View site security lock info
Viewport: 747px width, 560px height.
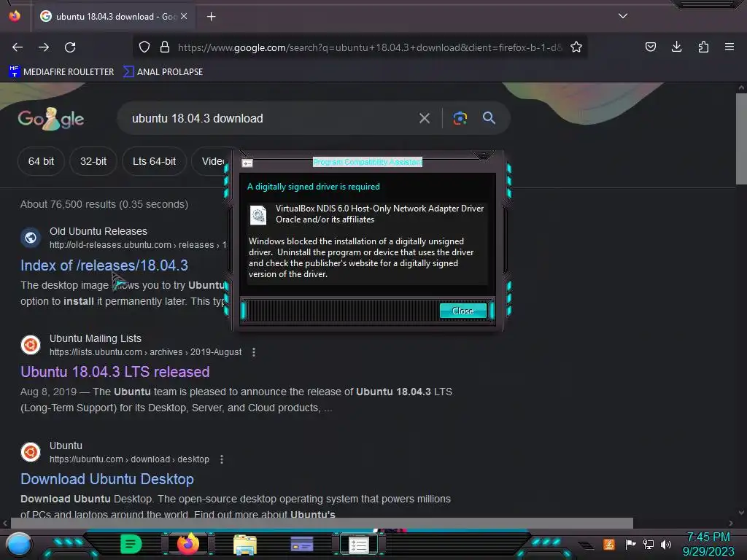pyautogui.click(x=165, y=47)
